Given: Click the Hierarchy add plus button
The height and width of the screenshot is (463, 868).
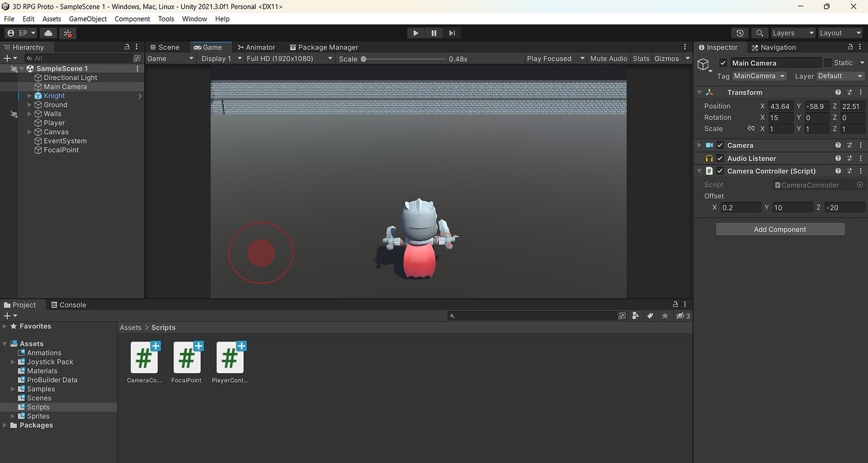Looking at the screenshot, I should [x=7, y=58].
